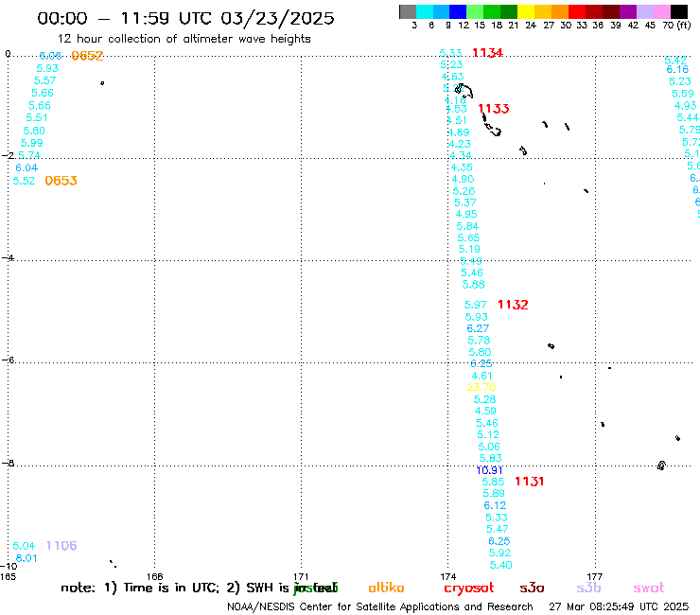Image resolution: width=700 pixels, height=615 pixels.
Task: Select the 4.93 value on right track
Action: click(685, 106)
